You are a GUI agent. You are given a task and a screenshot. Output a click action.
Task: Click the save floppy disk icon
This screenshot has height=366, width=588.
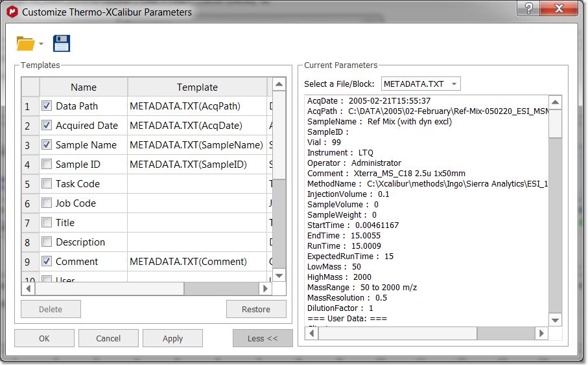[x=62, y=43]
